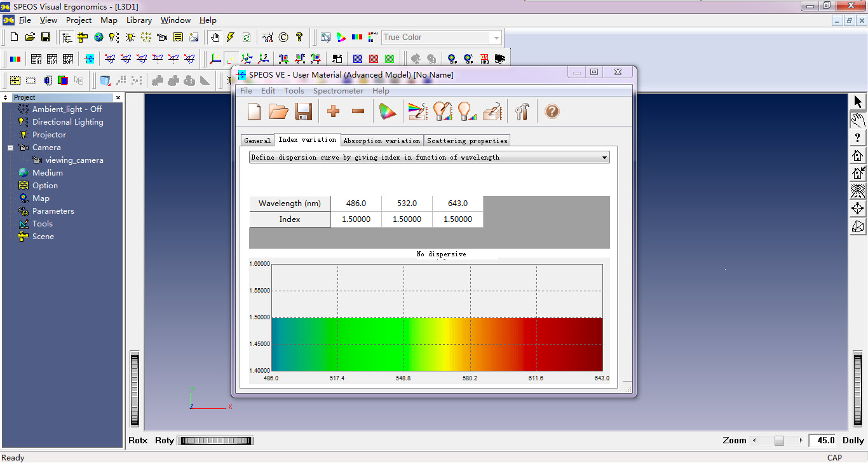Select the Scene item in the project tree
This screenshot has height=463, width=868.
click(x=43, y=237)
